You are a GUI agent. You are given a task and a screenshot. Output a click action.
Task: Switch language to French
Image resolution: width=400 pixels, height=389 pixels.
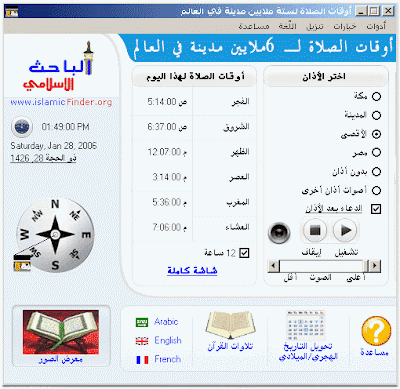click(168, 359)
